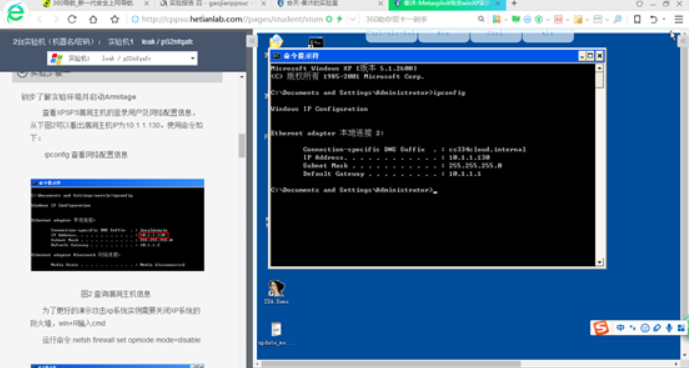Click the green lightning speed-mode icon
The height and width of the screenshot is (368, 690).
(x=340, y=19)
